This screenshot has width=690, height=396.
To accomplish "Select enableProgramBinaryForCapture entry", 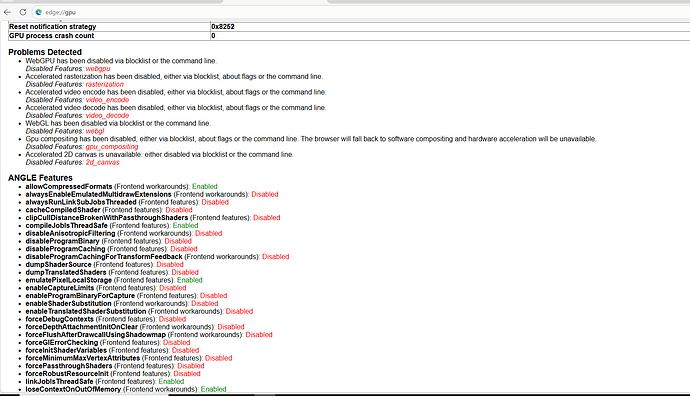I will [x=126, y=296].
